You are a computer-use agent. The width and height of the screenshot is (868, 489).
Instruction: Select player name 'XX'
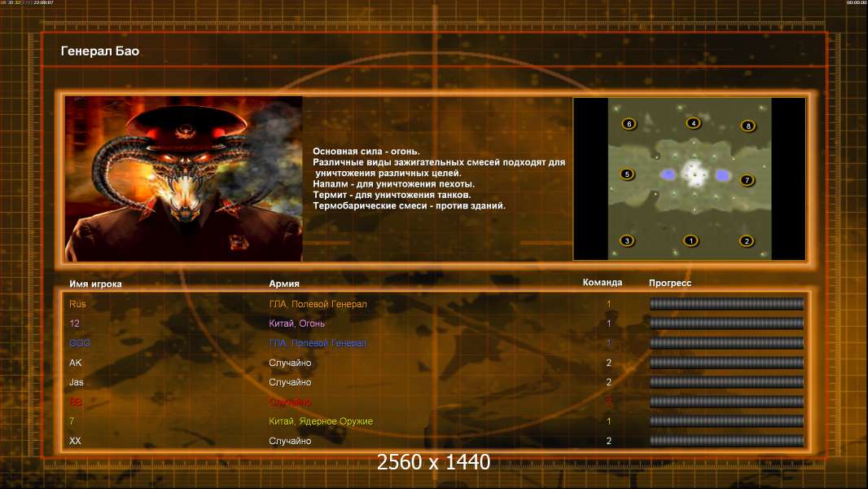tap(75, 441)
